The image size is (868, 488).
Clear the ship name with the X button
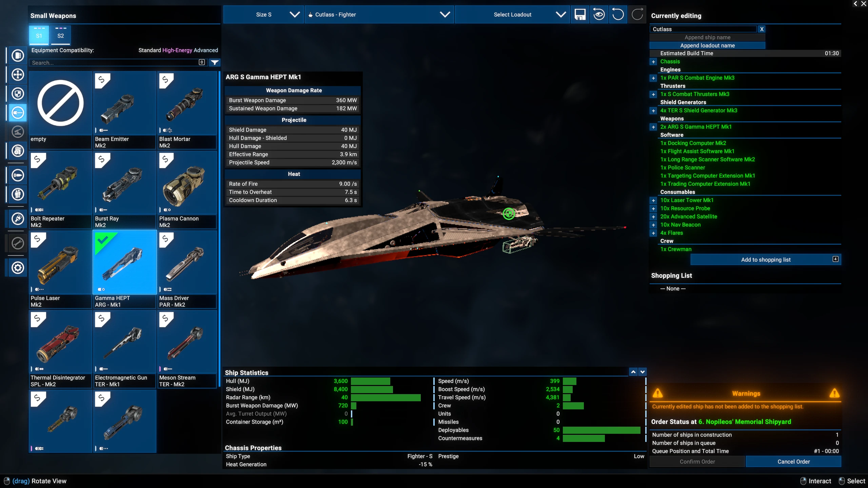(762, 29)
